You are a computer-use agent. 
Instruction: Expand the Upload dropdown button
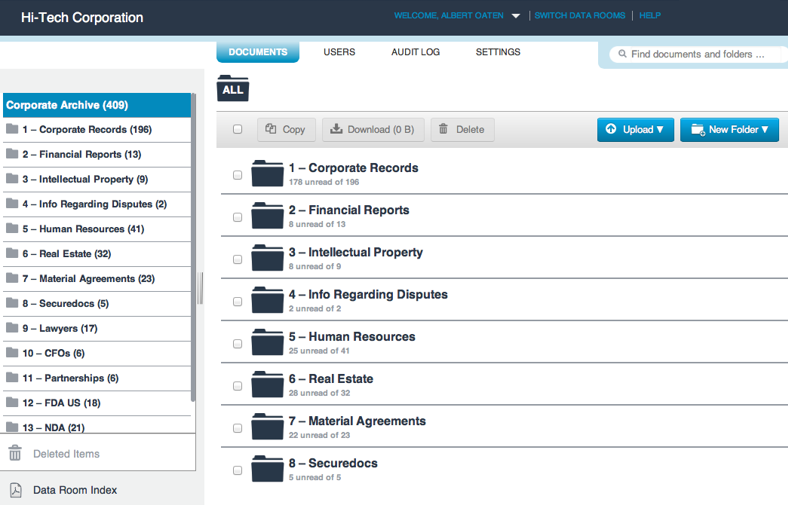pyautogui.click(x=635, y=130)
